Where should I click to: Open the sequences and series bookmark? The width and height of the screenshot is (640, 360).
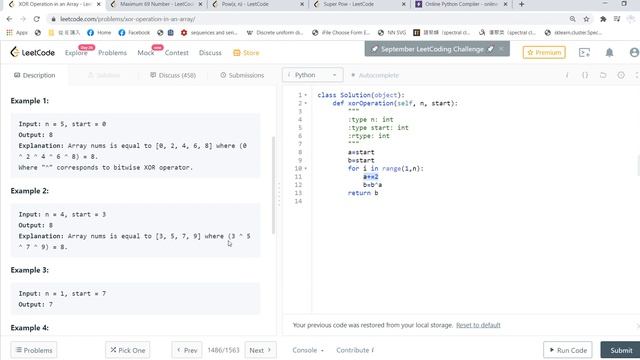tap(209, 33)
